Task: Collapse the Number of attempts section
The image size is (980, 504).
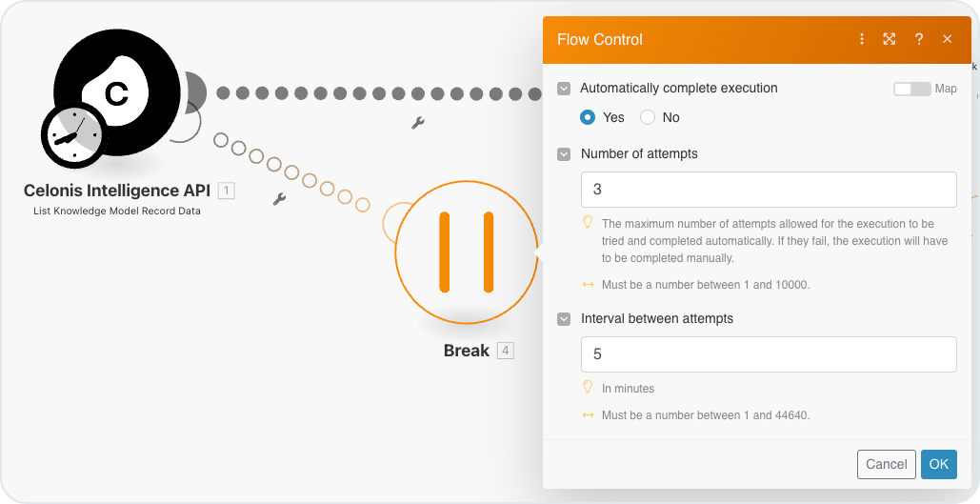Action: tap(564, 153)
